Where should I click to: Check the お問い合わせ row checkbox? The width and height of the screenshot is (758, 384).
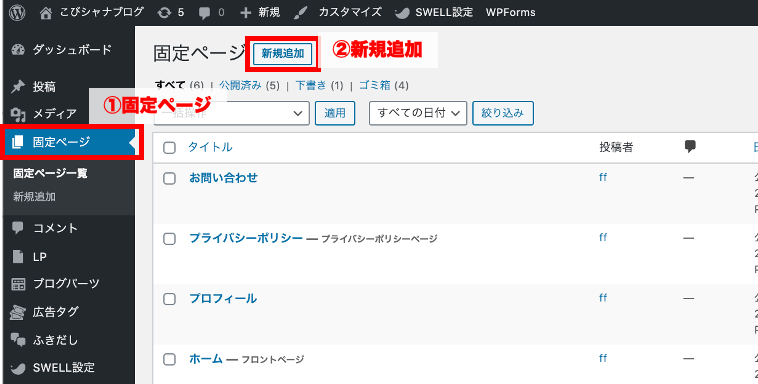coord(169,178)
